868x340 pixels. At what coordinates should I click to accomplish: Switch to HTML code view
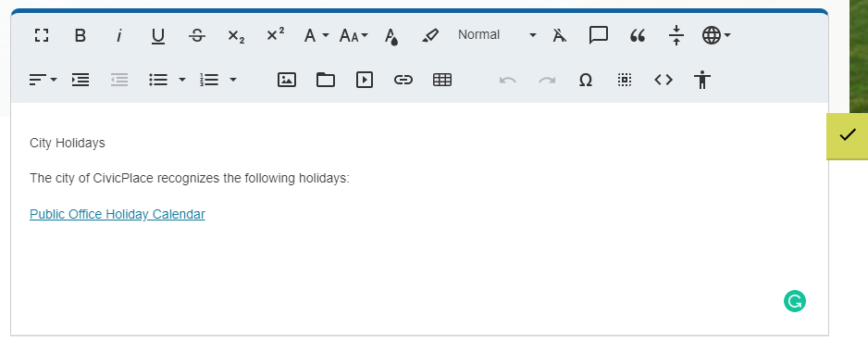click(x=663, y=80)
